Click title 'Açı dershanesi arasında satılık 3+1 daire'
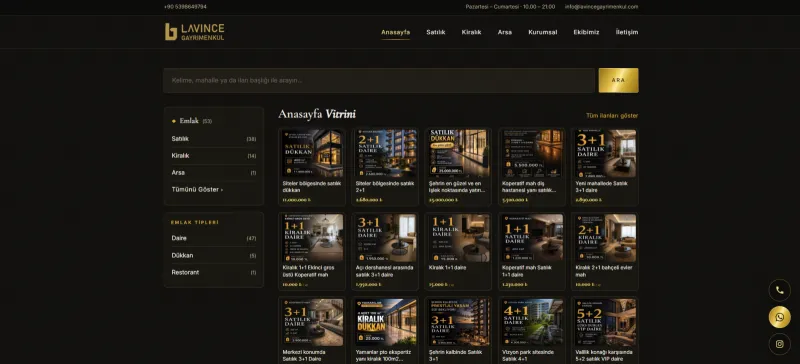The image size is (800, 364). 384,271
